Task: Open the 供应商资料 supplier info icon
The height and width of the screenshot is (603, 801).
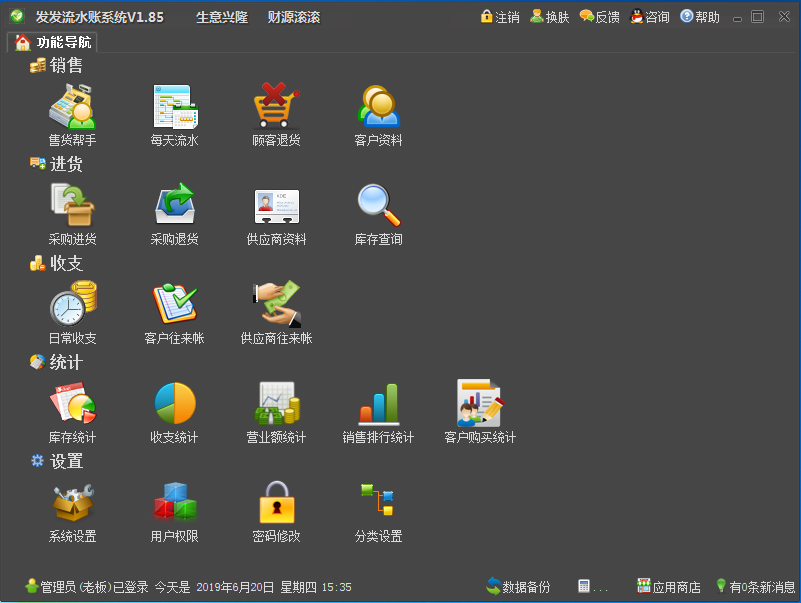Action: click(276, 205)
